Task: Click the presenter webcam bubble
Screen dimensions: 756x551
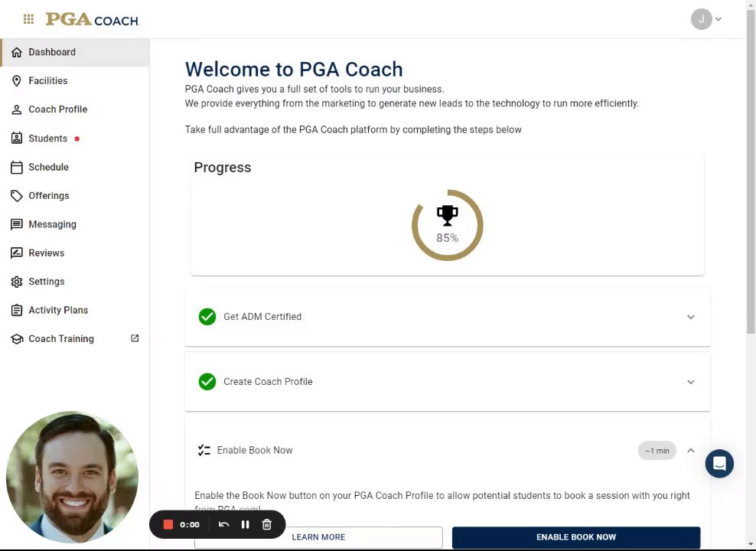Action: click(x=73, y=478)
